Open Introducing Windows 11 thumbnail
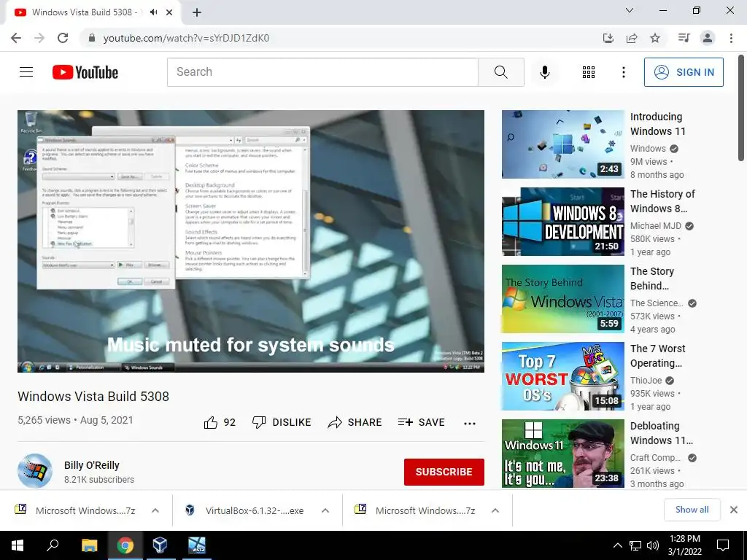 pos(562,144)
